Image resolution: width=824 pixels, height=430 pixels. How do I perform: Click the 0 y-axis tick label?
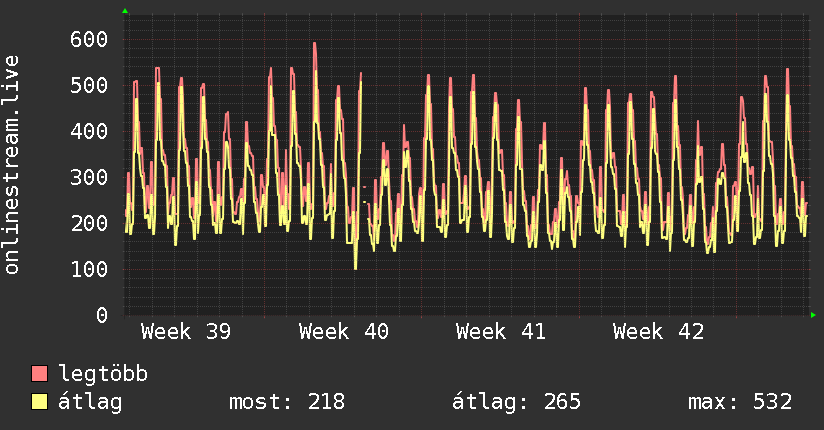coord(101,315)
